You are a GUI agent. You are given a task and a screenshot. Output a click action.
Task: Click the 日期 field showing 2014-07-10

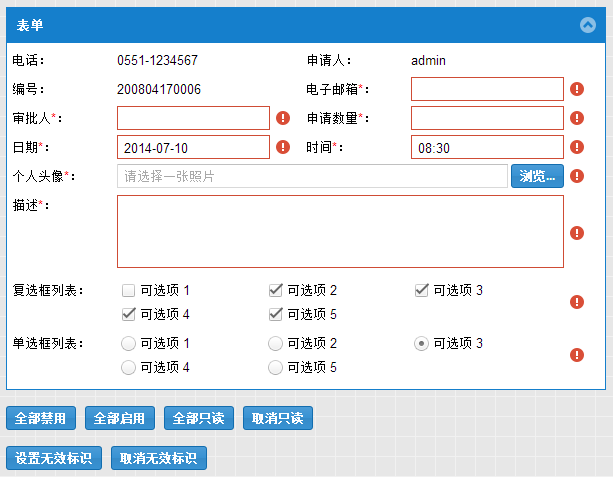click(193, 147)
